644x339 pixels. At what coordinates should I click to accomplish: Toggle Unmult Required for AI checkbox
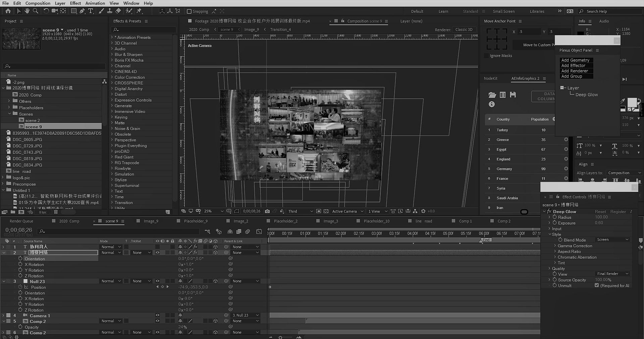597,285
